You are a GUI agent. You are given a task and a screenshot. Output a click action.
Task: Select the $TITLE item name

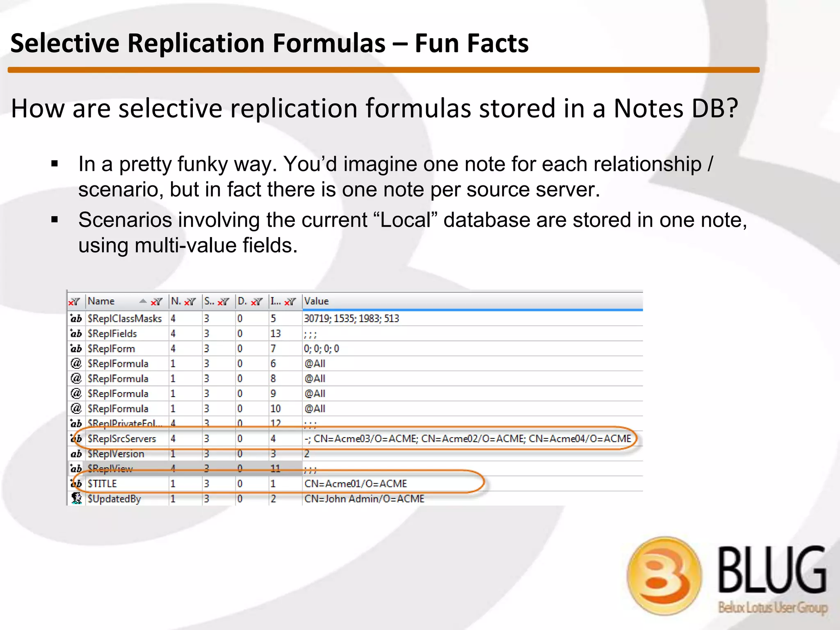pos(102,484)
